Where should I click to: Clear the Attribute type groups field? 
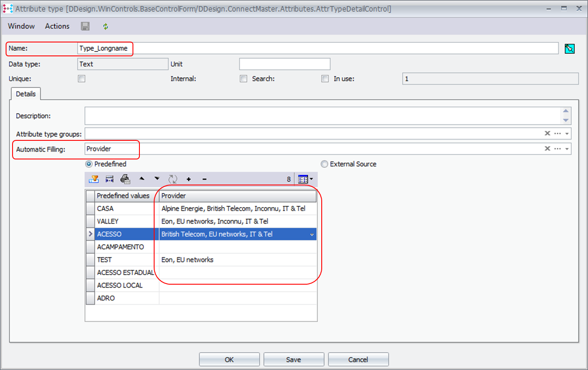[547, 133]
